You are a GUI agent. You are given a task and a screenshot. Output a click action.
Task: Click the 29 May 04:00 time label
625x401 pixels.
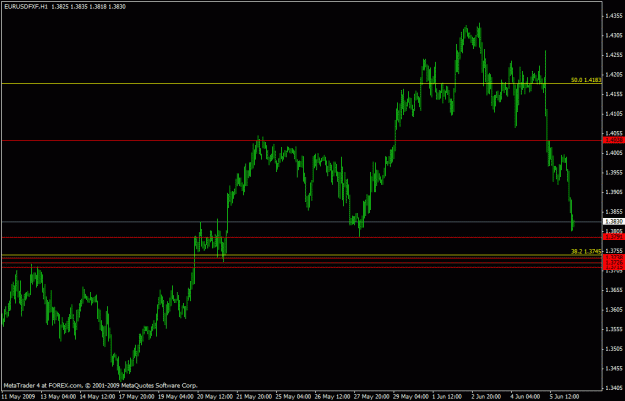411,397
